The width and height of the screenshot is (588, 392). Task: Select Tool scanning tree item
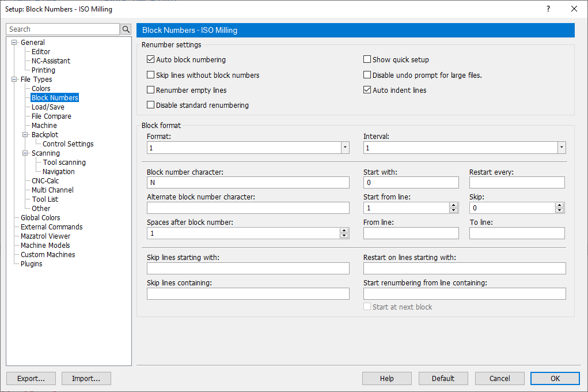pyautogui.click(x=64, y=162)
